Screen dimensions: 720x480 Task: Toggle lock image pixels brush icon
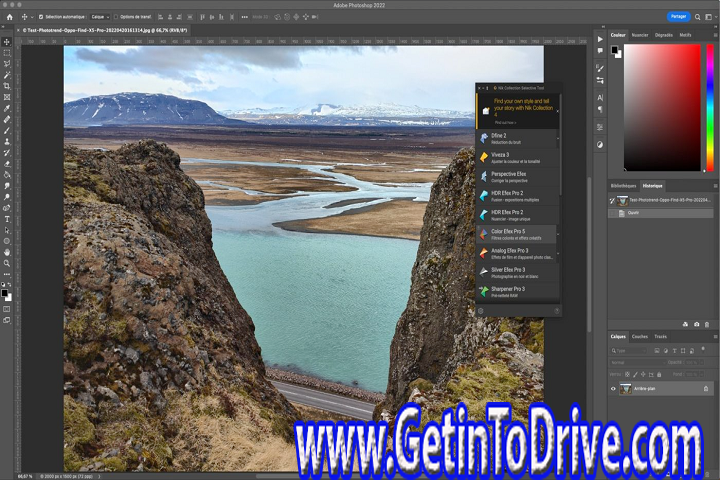(x=635, y=374)
